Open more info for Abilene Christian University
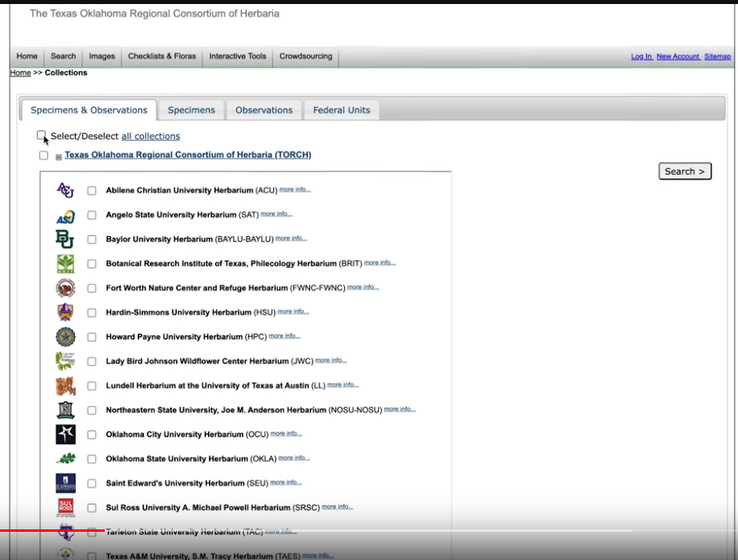This screenshot has width=738, height=560. click(295, 189)
